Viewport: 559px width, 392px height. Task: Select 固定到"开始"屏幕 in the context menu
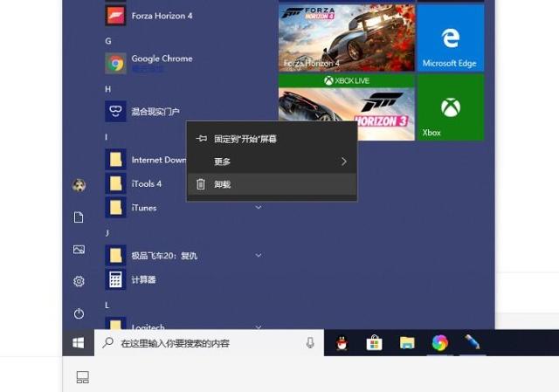click(x=272, y=139)
